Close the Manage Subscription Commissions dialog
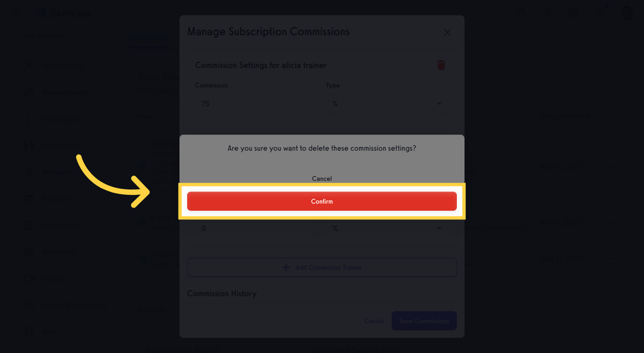The image size is (644, 353). pyautogui.click(x=447, y=33)
